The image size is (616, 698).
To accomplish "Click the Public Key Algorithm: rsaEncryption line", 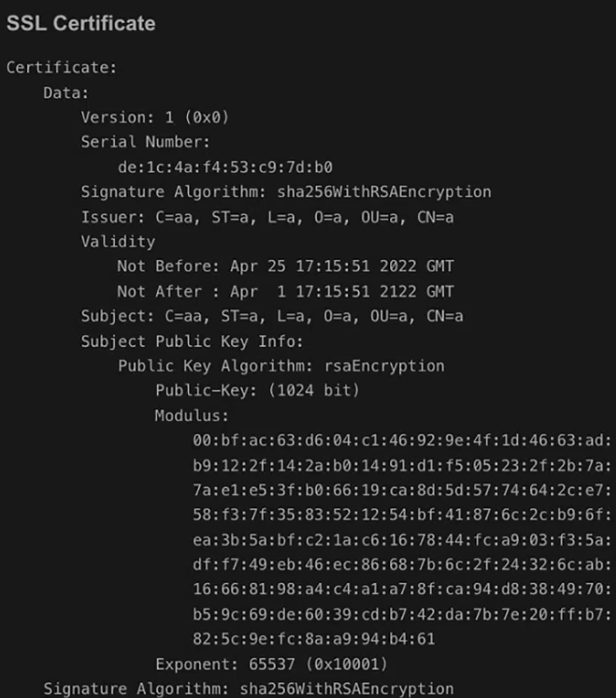I will 281,365.
